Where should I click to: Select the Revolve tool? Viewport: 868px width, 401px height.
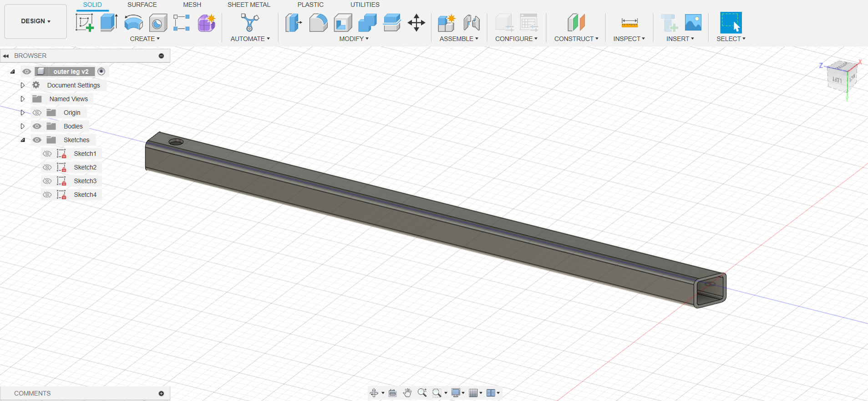(x=133, y=22)
